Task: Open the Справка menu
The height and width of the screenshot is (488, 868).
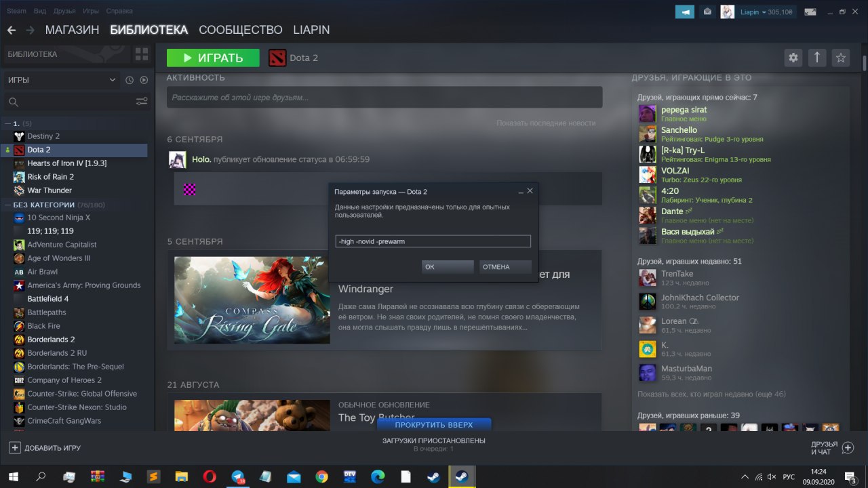Action: click(119, 12)
